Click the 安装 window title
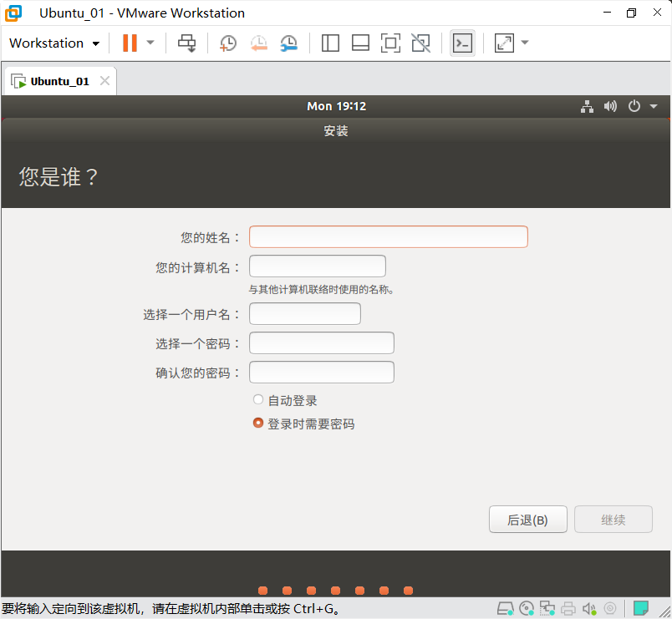This screenshot has height=619, width=672. (335, 130)
